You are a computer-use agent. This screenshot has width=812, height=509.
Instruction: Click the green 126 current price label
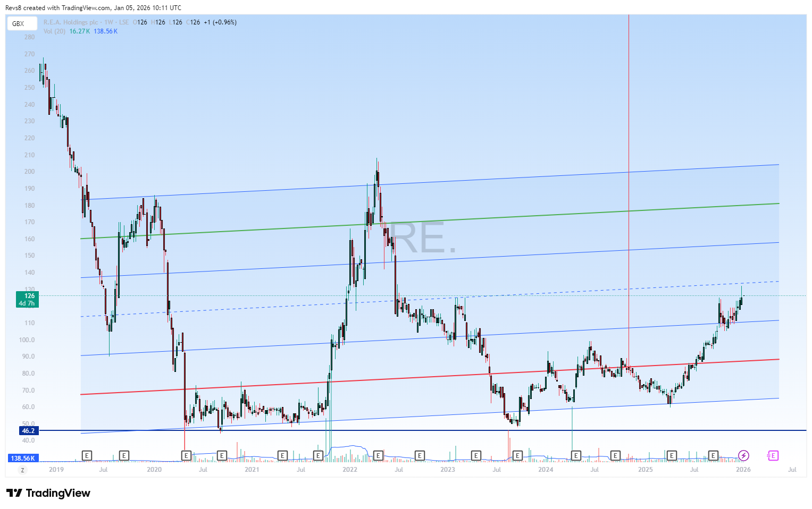(x=27, y=299)
